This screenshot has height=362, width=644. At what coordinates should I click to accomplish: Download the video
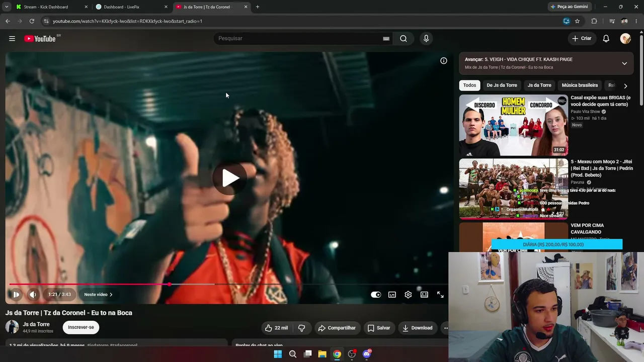[x=418, y=328]
